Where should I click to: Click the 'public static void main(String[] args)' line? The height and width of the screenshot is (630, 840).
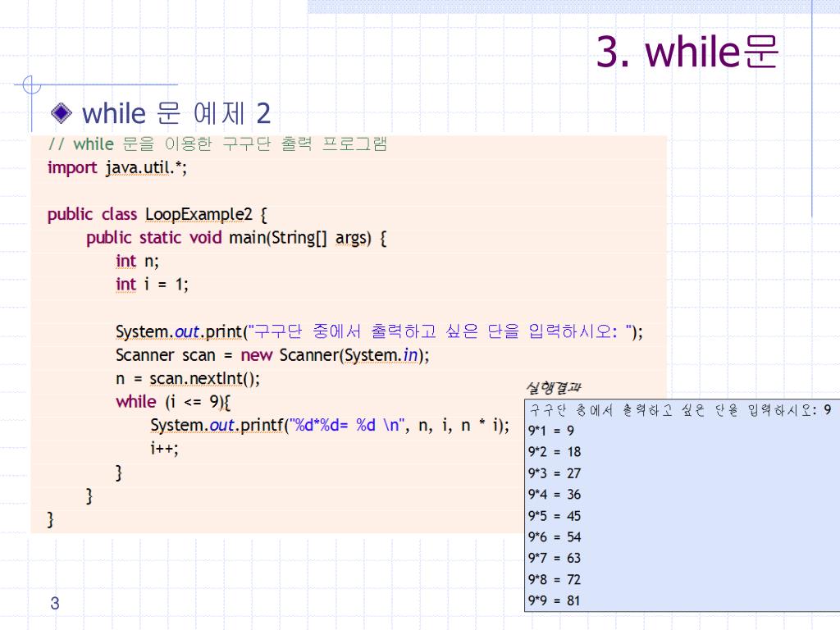pyautogui.click(x=236, y=237)
